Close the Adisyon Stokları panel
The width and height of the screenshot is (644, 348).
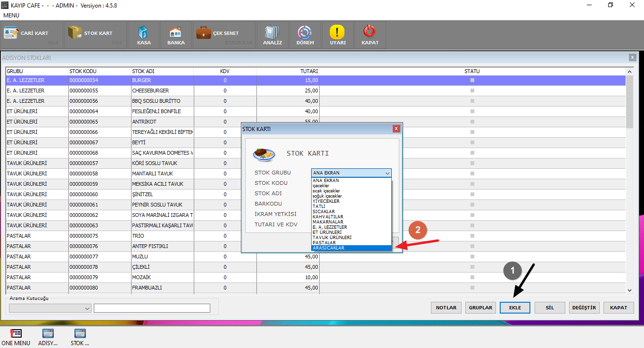(x=632, y=58)
